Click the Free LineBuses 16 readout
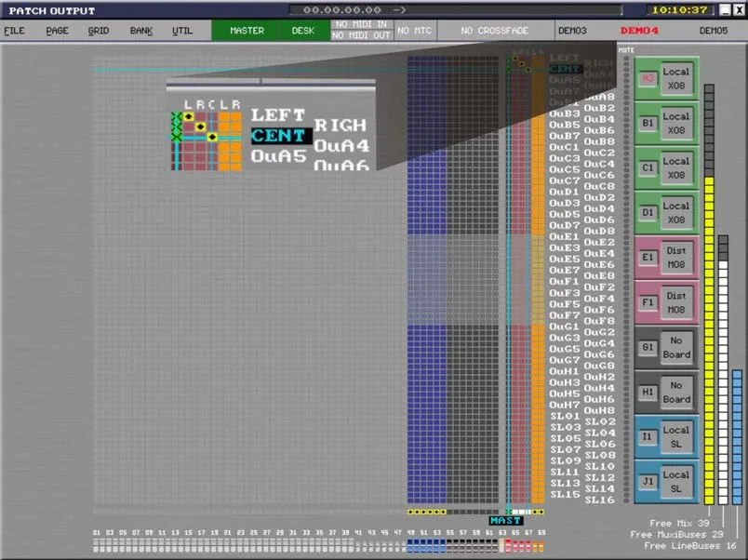The height and width of the screenshot is (560, 748). (690, 546)
